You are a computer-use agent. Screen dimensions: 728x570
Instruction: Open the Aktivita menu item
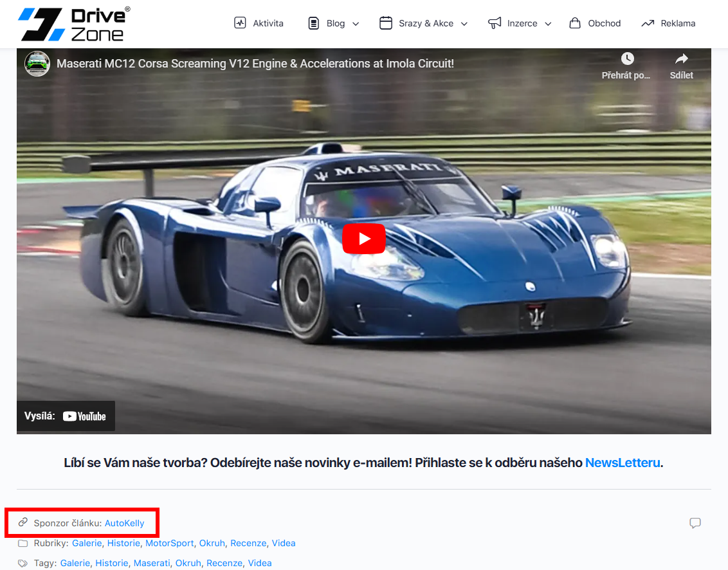click(268, 23)
